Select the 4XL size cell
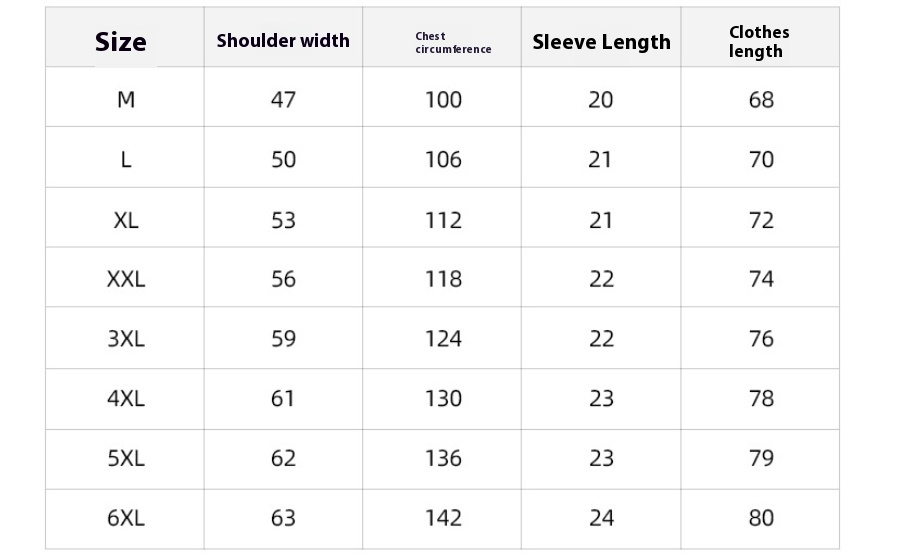 point(126,399)
